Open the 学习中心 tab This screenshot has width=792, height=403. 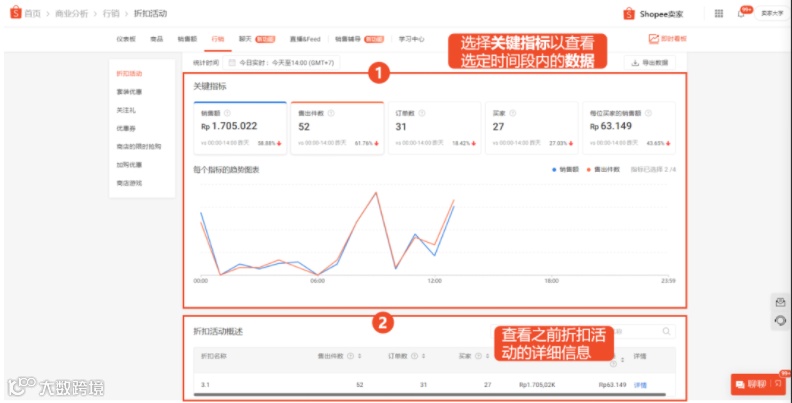click(412, 39)
